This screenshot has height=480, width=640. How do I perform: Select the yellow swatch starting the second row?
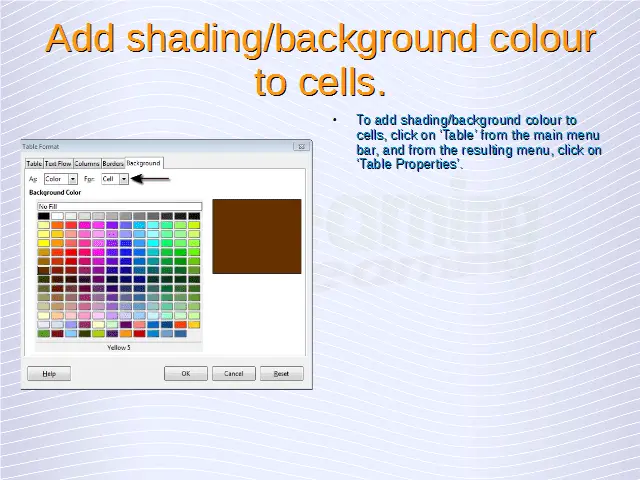tap(44, 225)
